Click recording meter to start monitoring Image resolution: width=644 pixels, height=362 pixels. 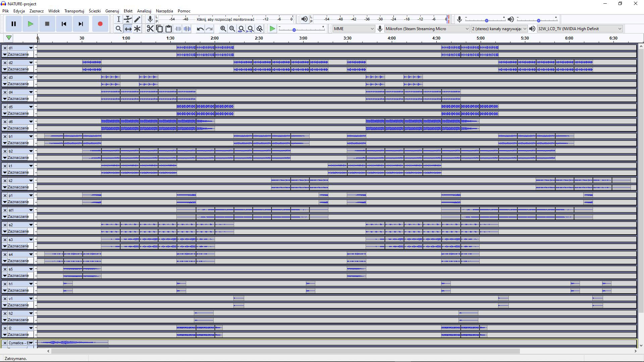pyautogui.click(x=225, y=19)
